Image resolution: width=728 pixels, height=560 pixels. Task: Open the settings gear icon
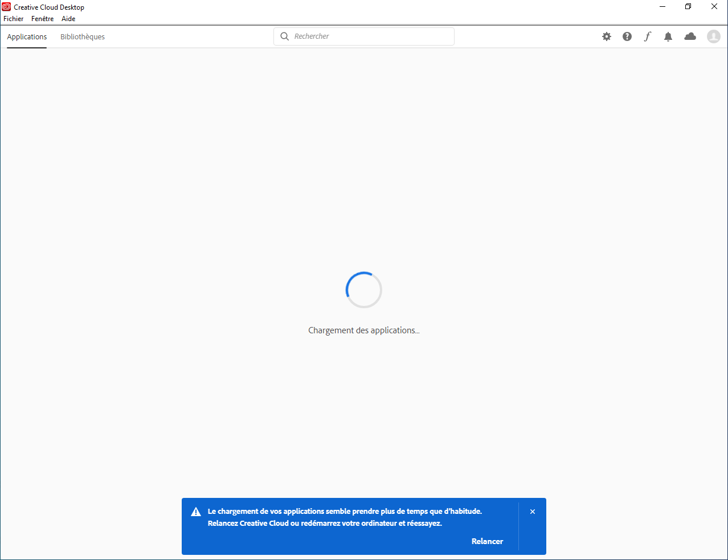[607, 36]
